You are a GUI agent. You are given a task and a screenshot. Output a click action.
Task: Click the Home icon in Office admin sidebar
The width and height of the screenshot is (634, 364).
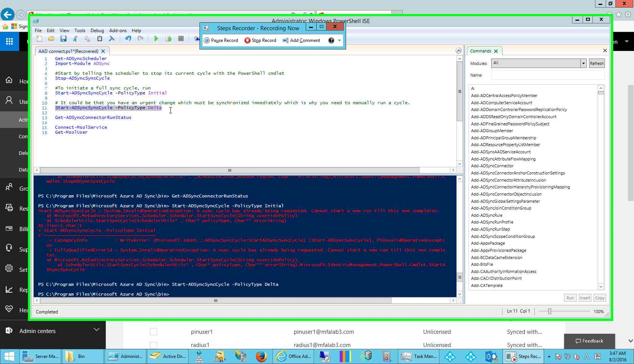point(9,80)
